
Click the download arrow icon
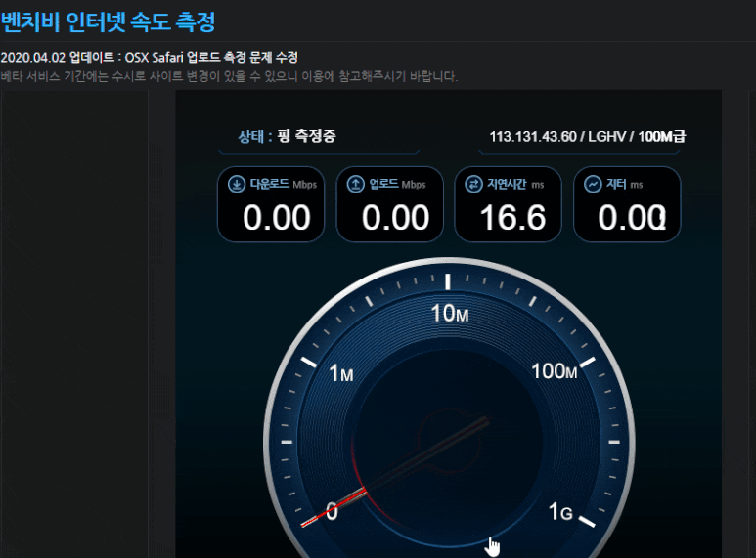pos(237,184)
